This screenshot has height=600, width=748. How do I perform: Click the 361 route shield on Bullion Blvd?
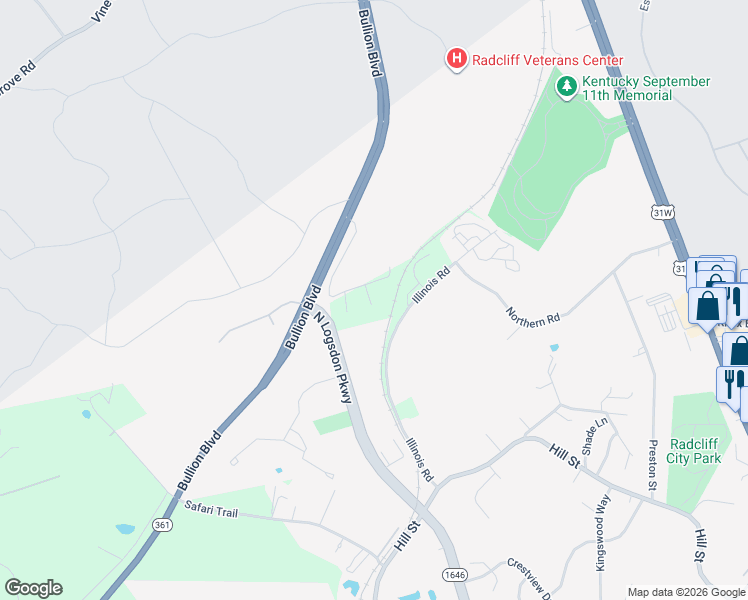[162, 525]
